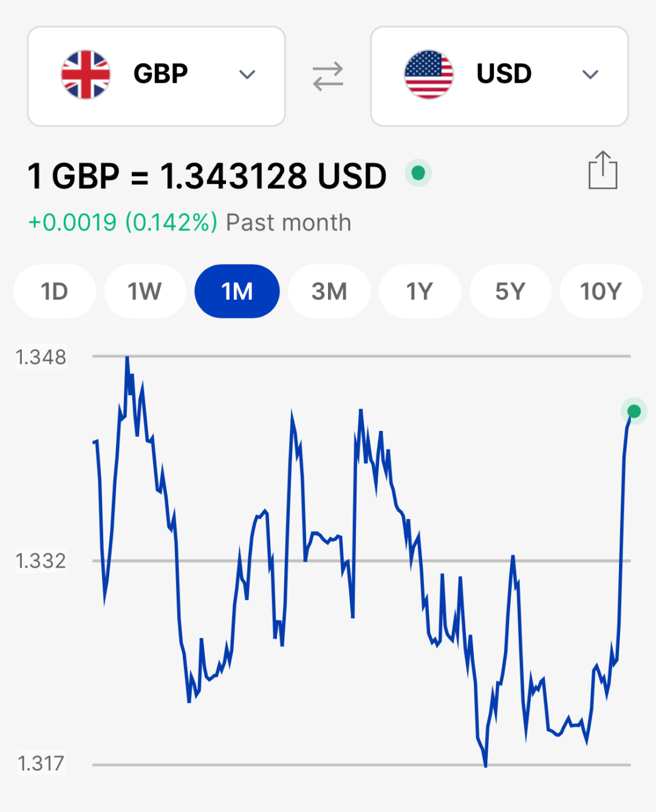656x812 pixels.
Task: Select the 10Y time range
Action: click(x=601, y=291)
